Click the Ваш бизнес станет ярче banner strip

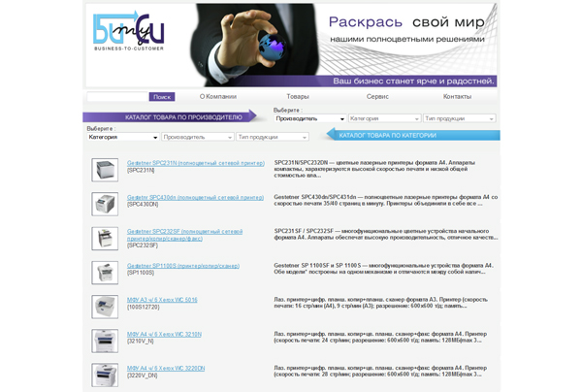(413, 81)
